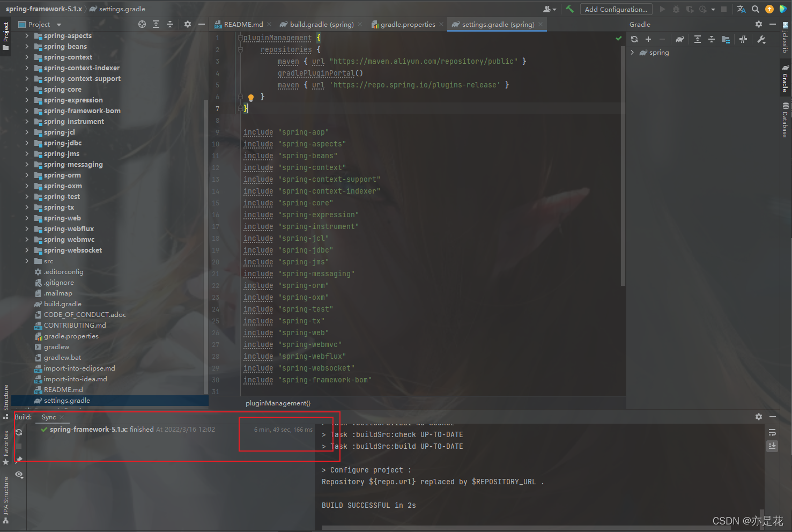The image size is (792, 532).
Task: Click spring-framework-5.1.x in navigation breadcrumb
Action: [x=44, y=9]
